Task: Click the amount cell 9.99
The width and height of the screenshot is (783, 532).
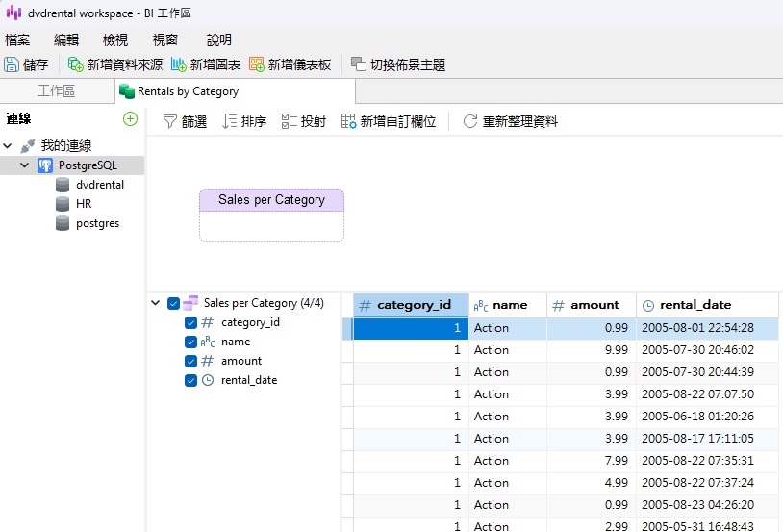Action: [592, 350]
